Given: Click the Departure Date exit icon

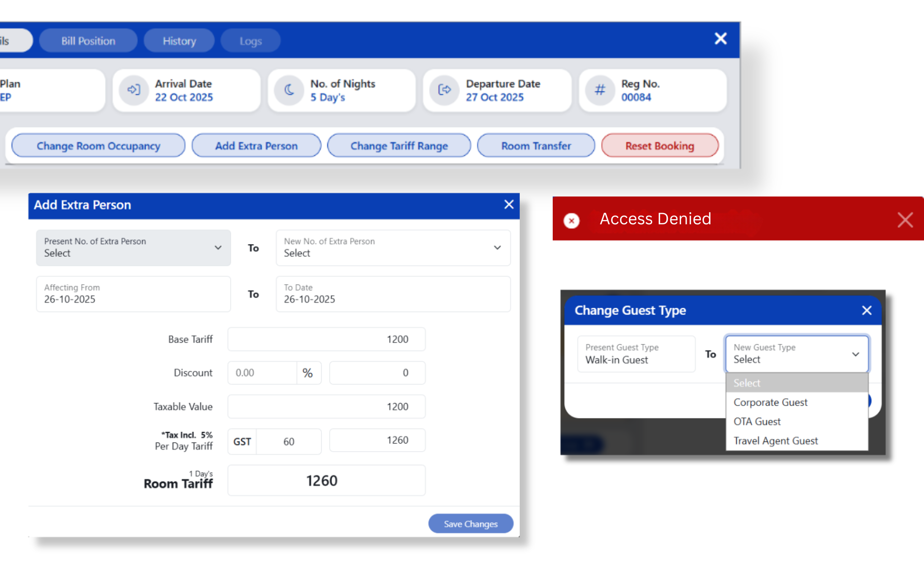Looking at the screenshot, I should [444, 90].
